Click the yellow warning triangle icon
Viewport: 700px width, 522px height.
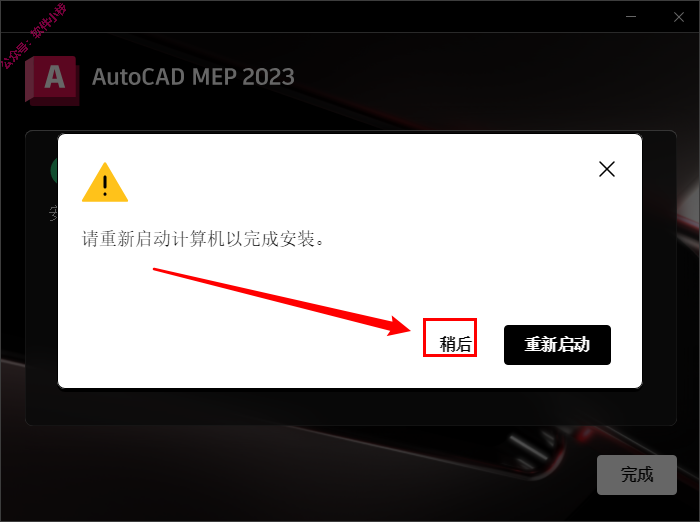click(105, 183)
